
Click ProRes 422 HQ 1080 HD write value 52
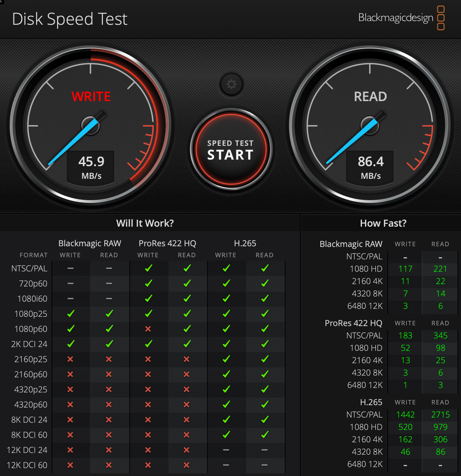[x=405, y=348]
